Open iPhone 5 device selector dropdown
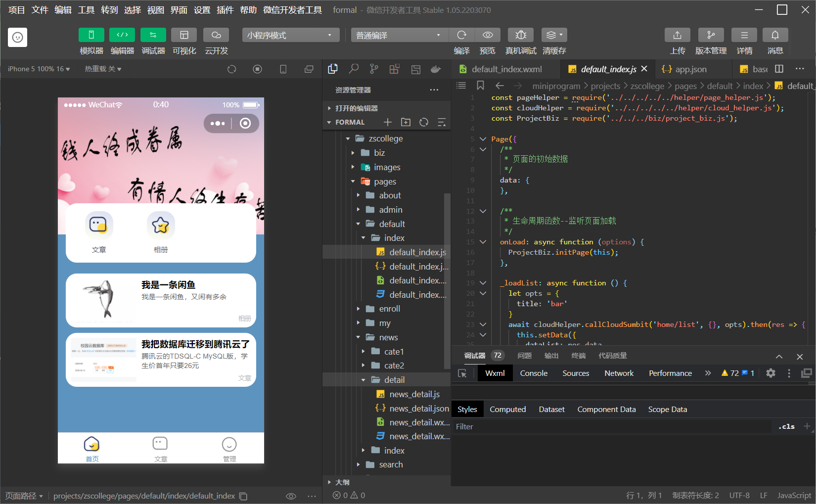 click(39, 69)
